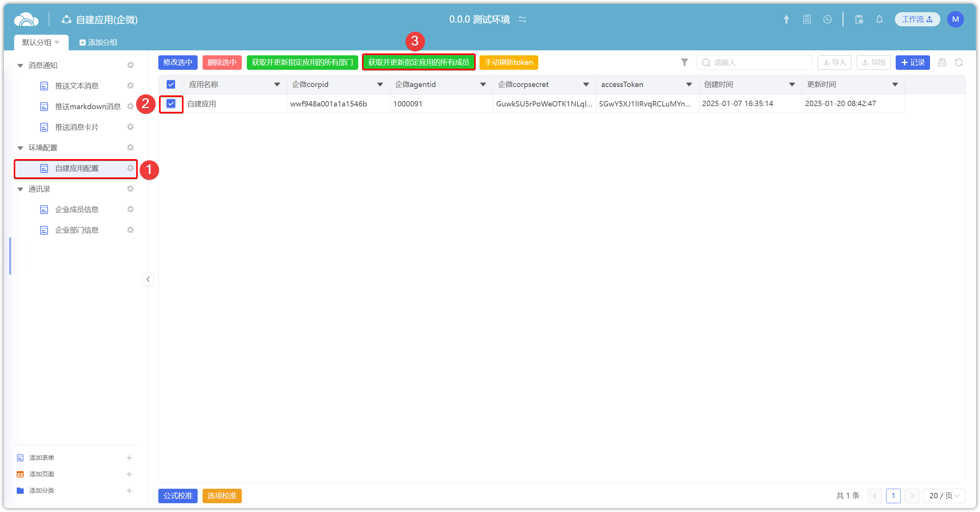Viewport: 980px width, 512px height.
Task: Collapse the 通讯录 tree group
Action: click(x=21, y=189)
